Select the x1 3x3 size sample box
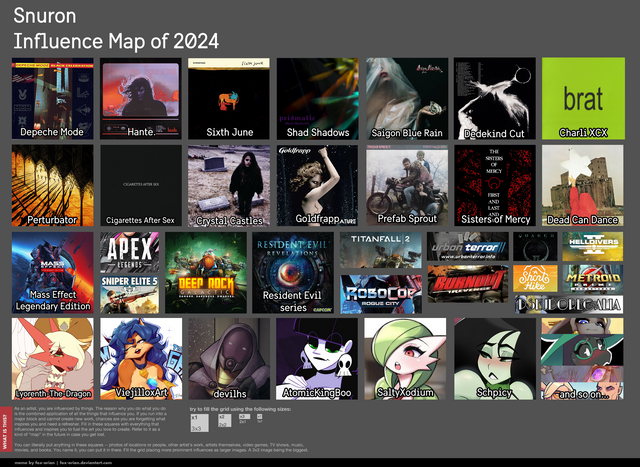Screen dimensions: 640x467 [x=200, y=423]
